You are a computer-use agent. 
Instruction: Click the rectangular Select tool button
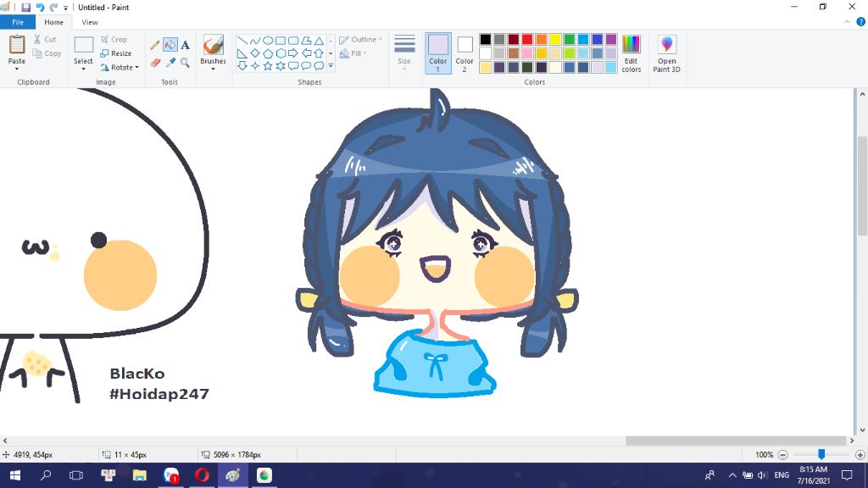coord(84,46)
